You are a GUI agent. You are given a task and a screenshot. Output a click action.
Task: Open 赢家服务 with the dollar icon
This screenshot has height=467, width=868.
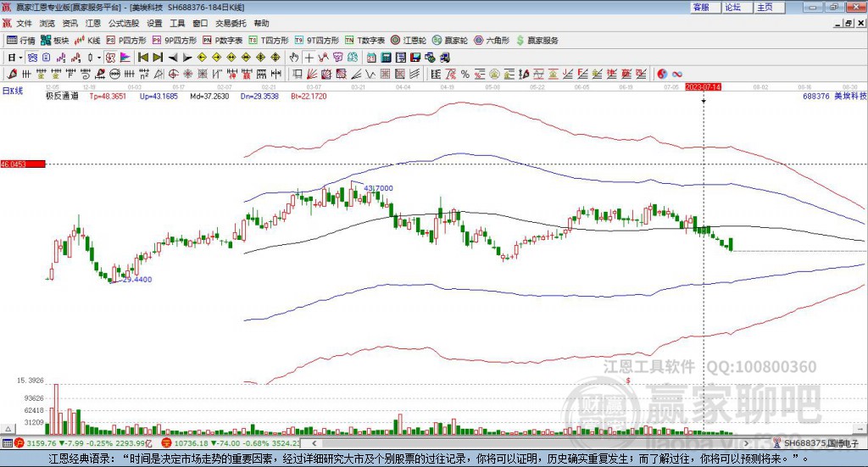point(537,41)
